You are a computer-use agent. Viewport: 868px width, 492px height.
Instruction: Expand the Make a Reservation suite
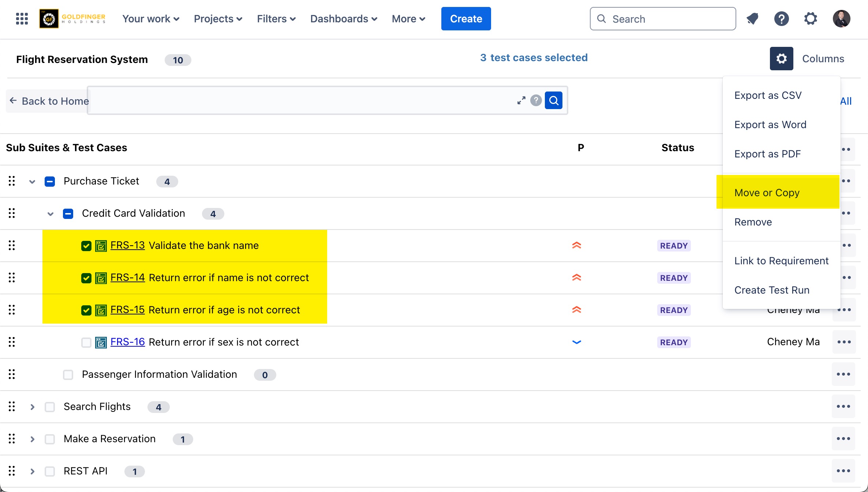click(x=32, y=439)
